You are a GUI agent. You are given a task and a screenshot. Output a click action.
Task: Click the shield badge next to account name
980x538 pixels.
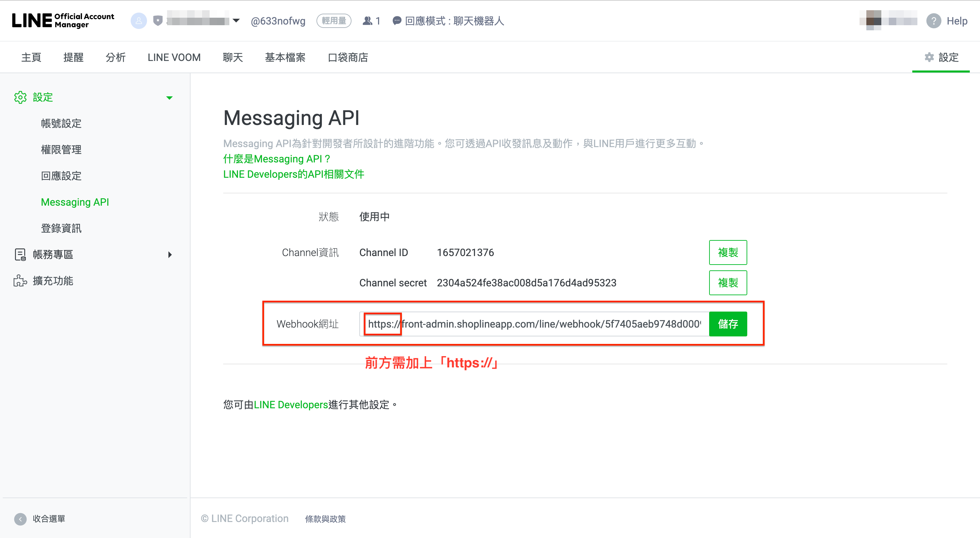[x=157, y=21]
